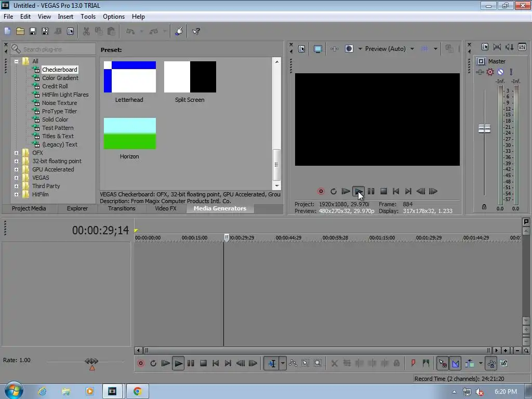Toggle Loop Playback in the timeline transport
The height and width of the screenshot is (399, 532).
(x=153, y=363)
